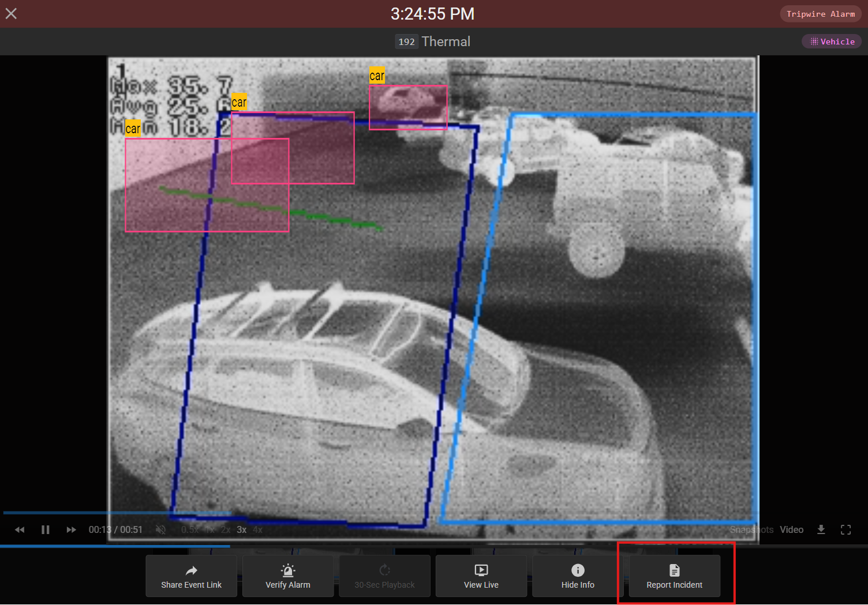Click the Tripwire Alarm tag

click(820, 14)
